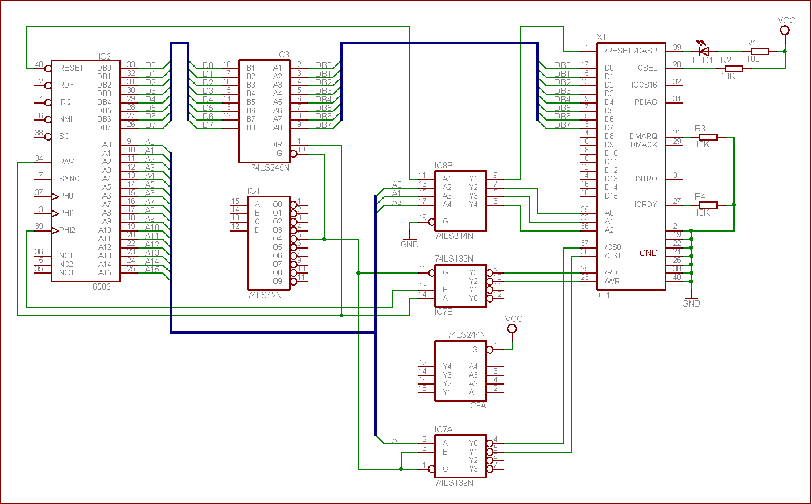This screenshot has height=504, width=812.
Task: Click the R3 resistor near DMARQ
Action: 708,137
